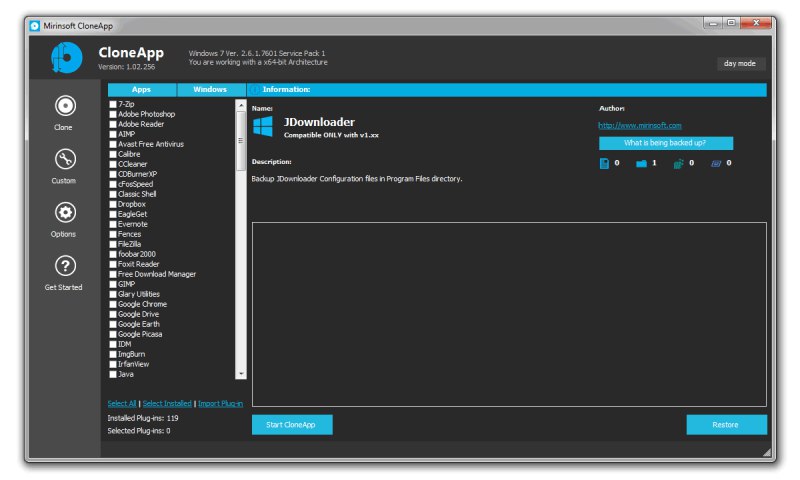Click the Start CloneApp button
Screen dimensions: 800x480
(x=292, y=424)
